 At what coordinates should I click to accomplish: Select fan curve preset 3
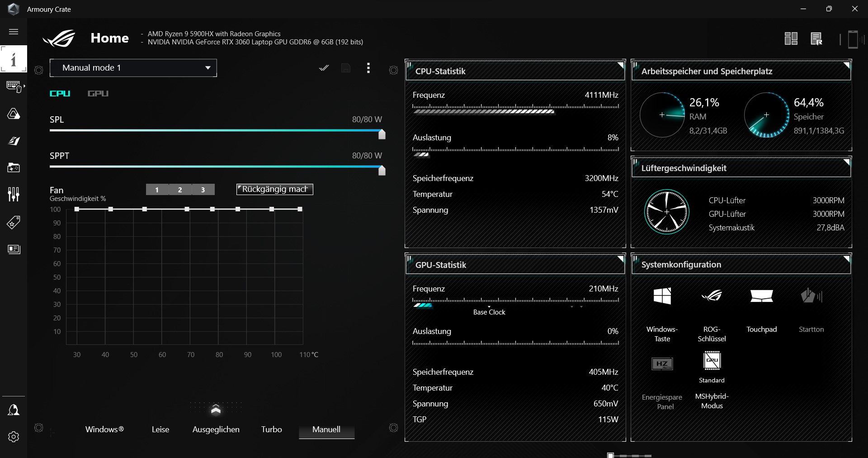point(203,190)
